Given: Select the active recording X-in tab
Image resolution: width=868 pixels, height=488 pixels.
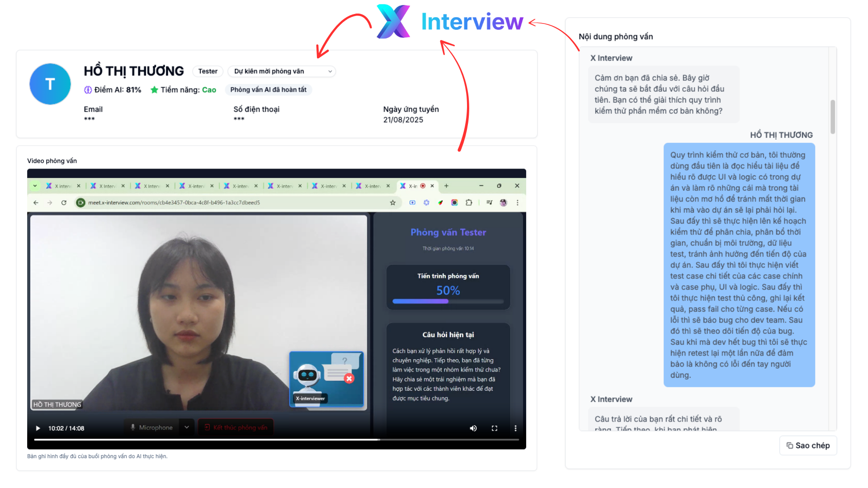Looking at the screenshot, I should coord(412,186).
